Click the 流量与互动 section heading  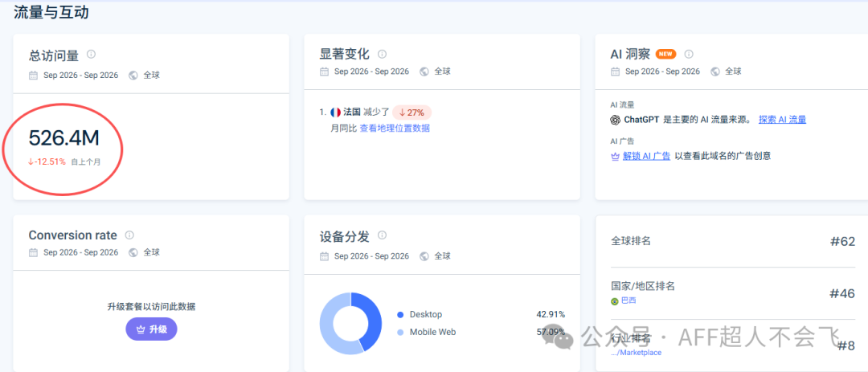pyautogui.click(x=51, y=12)
